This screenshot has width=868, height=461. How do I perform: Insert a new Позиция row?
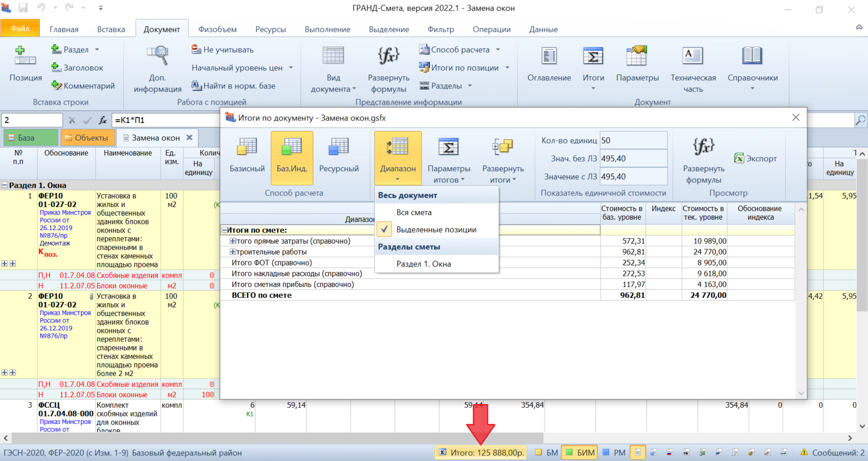click(x=25, y=64)
